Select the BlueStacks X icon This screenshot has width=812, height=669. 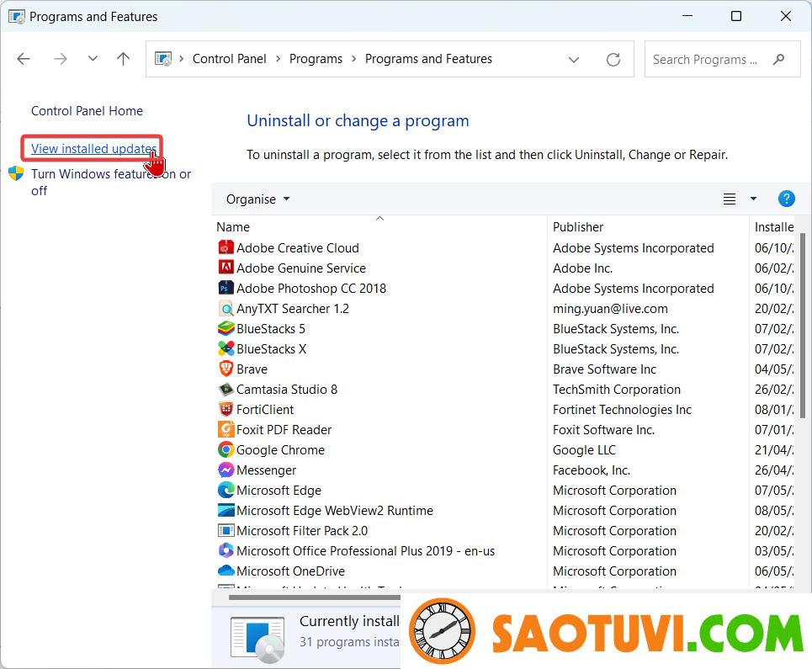[226, 349]
